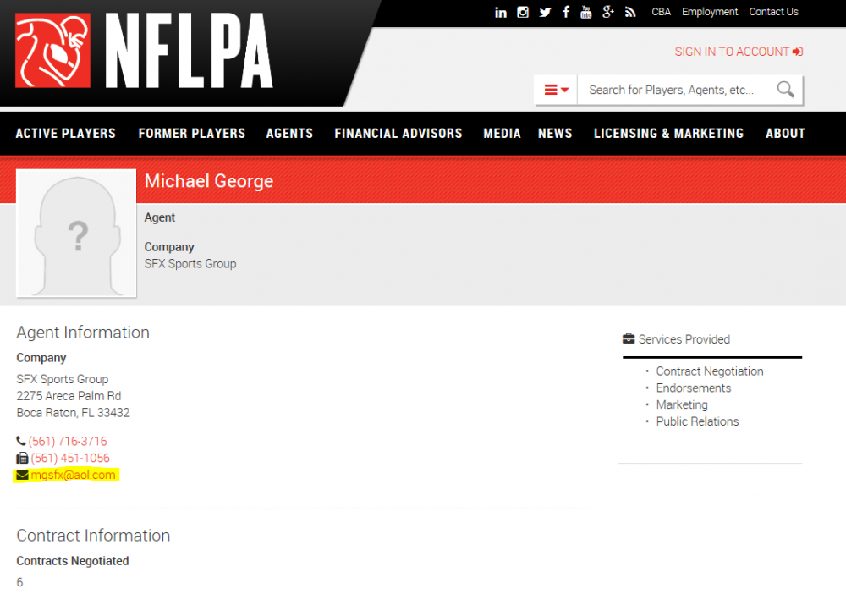Click the (561) 716-3716 phone link
Image resolution: width=846 pixels, height=616 pixels.
click(68, 442)
